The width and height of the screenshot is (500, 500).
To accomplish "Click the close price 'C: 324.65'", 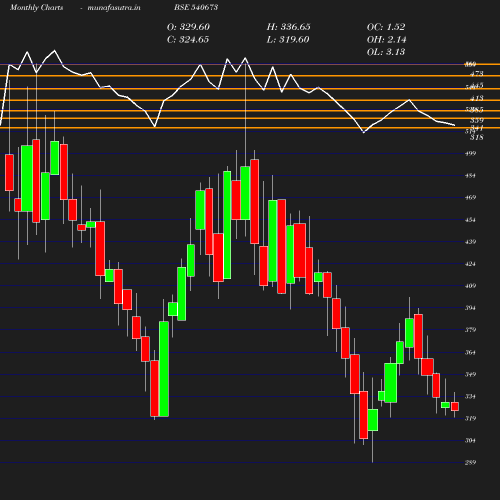I will pyautogui.click(x=188, y=39).
